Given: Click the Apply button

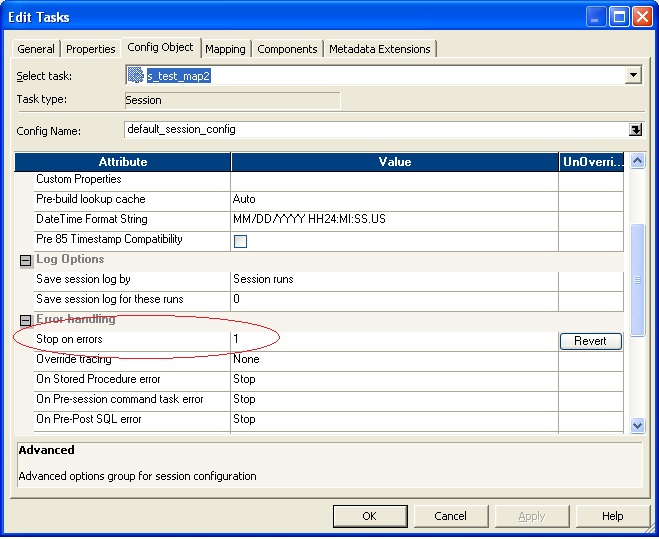Looking at the screenshot, I should point(532,516).
